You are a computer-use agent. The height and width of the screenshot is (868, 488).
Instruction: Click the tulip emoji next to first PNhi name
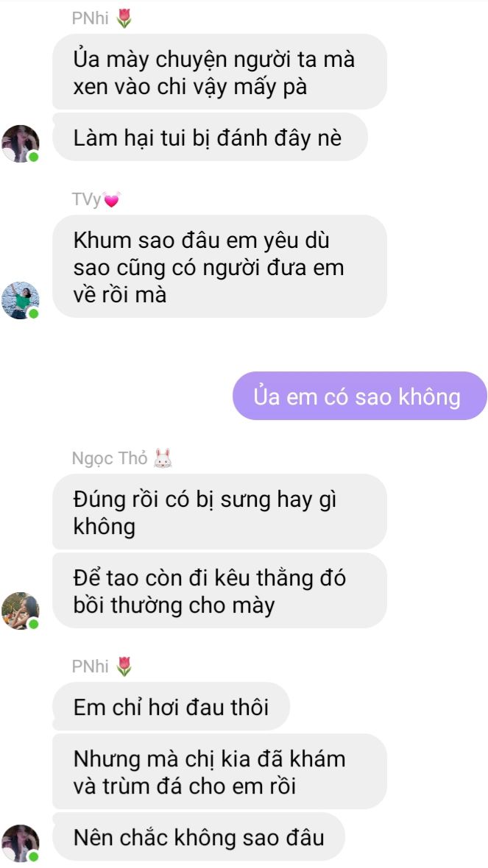click(124, 18)
